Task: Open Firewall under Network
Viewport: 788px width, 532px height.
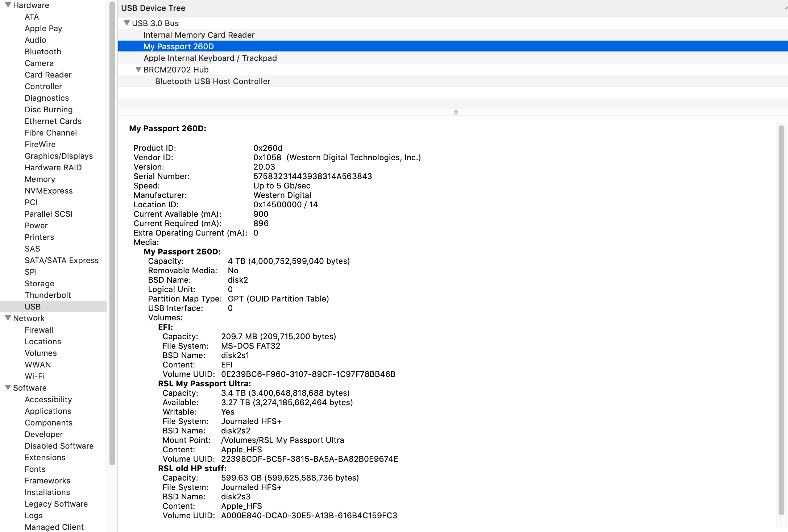Action: click(39, 330)
